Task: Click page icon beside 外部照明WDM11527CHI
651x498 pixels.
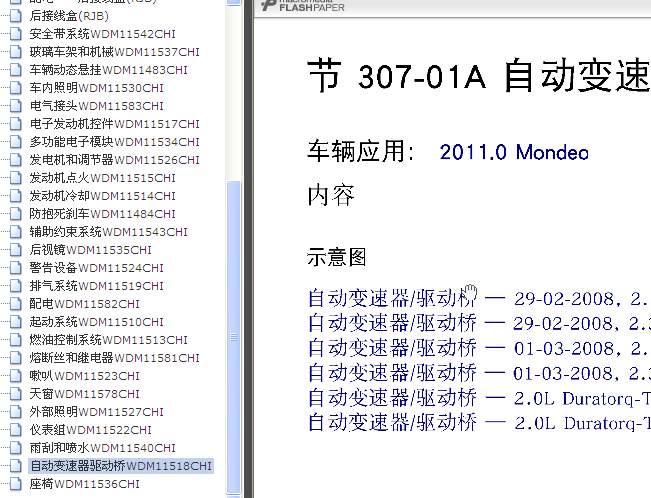Action: pyautogui.click(x=16, y=412)
